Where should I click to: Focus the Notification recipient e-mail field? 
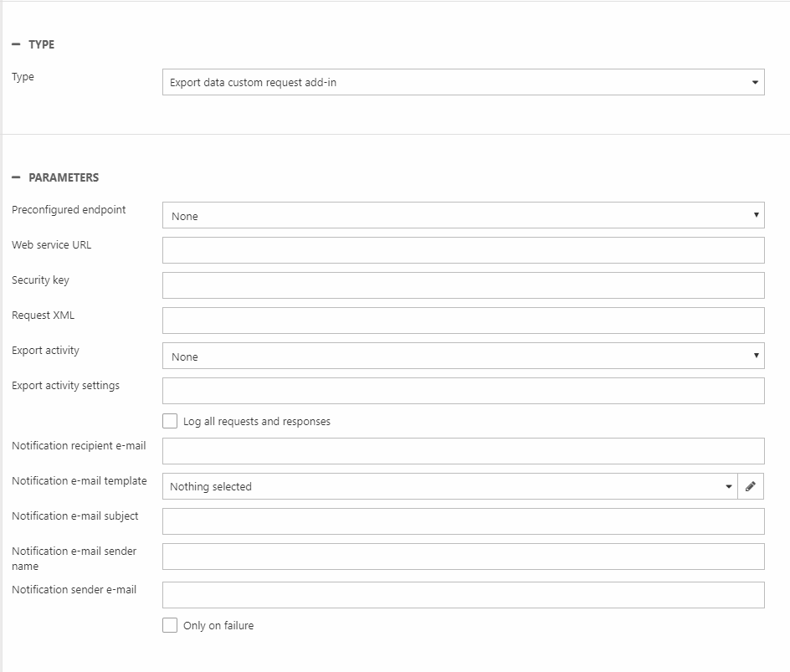click(463, 451)
